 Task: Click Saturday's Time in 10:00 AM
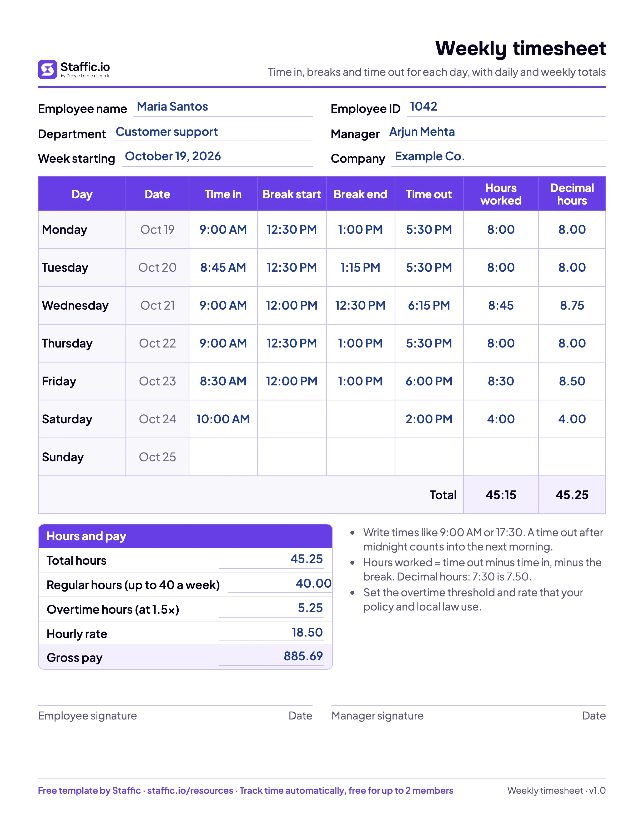223,419
